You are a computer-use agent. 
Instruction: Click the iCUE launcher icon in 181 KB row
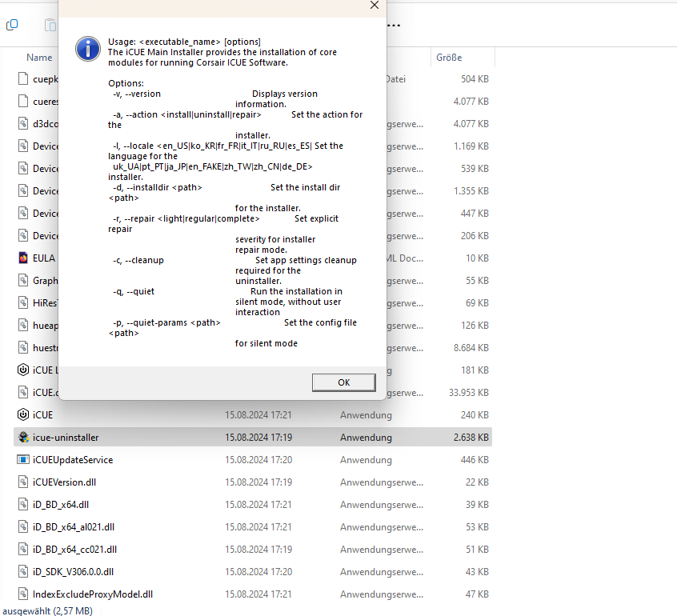tap(23, 370)
